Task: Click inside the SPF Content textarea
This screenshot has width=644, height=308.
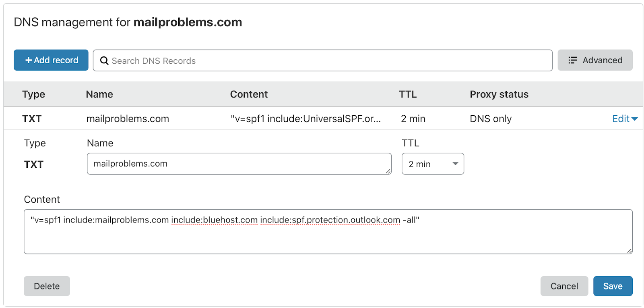Action: click(328, 231)
